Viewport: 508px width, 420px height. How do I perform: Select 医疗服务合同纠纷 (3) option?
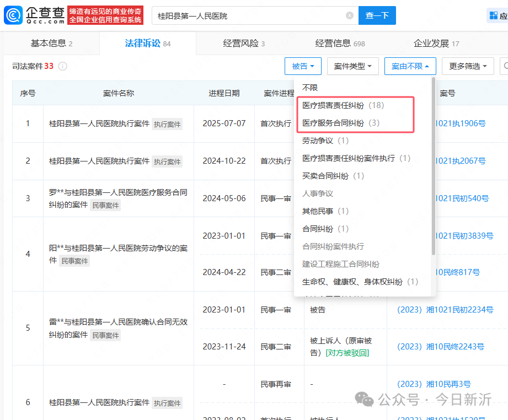pyautogui.click(x=341, y=123)
